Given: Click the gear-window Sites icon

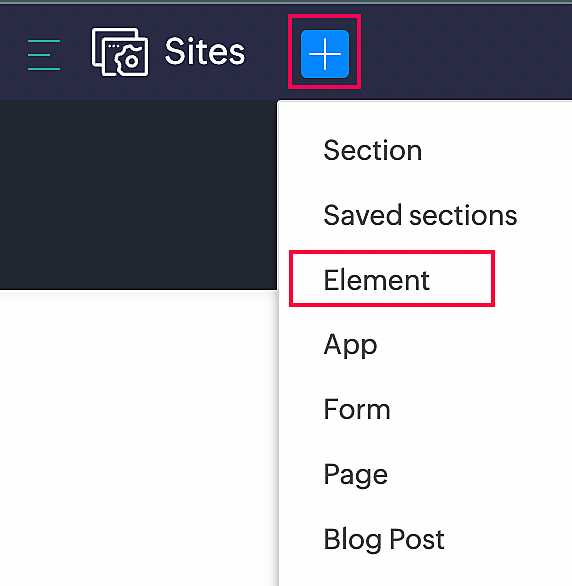Looking at the screenshot, I should (x=120, y=52).
